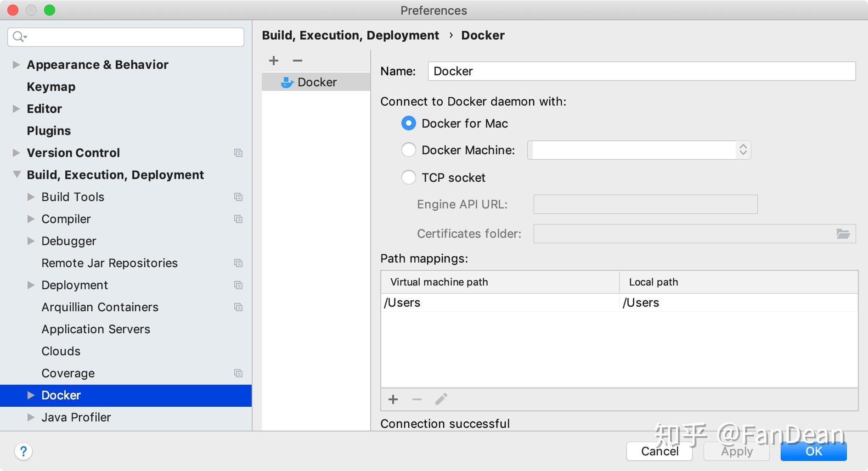868x471 pixels.
Task: Add a new path mapping with plus icon
Action: (x=393, y=399)
